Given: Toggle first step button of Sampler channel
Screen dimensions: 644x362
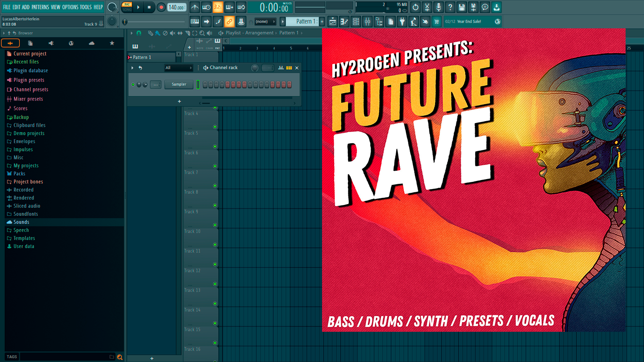Looking at the screenshot, I should tap(205, 84).
